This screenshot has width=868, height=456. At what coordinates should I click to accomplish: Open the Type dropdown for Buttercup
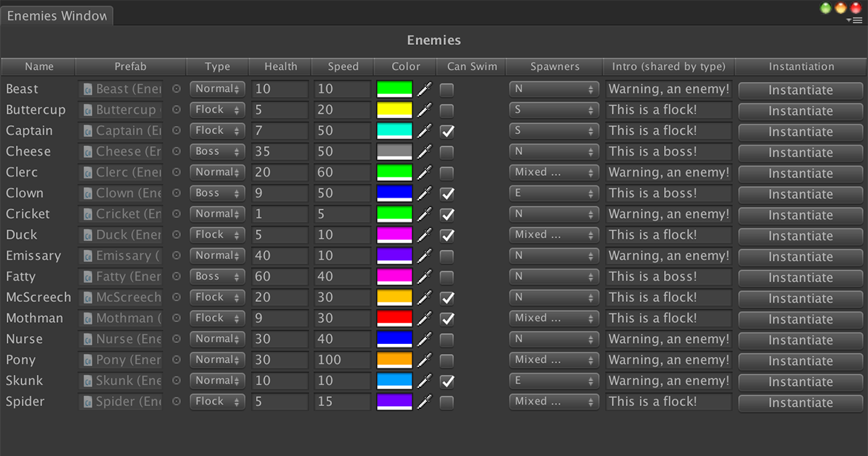pos(217,109)
